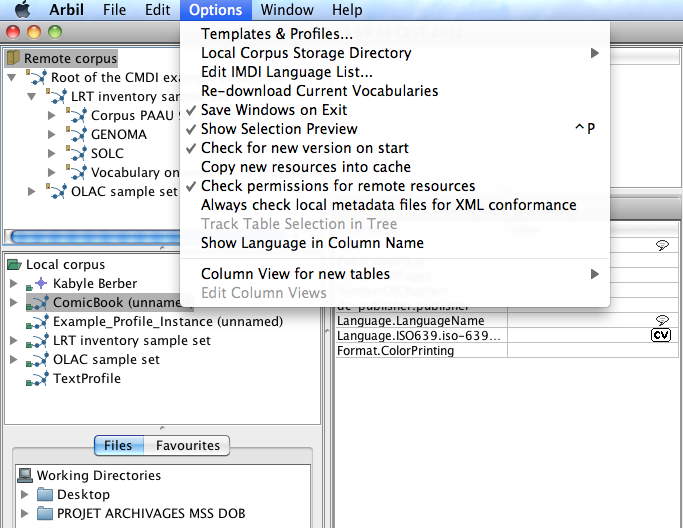Choose Re-download Current Vocabularies
The height and width of the screenshot is (528, 683).
point(395,91)
